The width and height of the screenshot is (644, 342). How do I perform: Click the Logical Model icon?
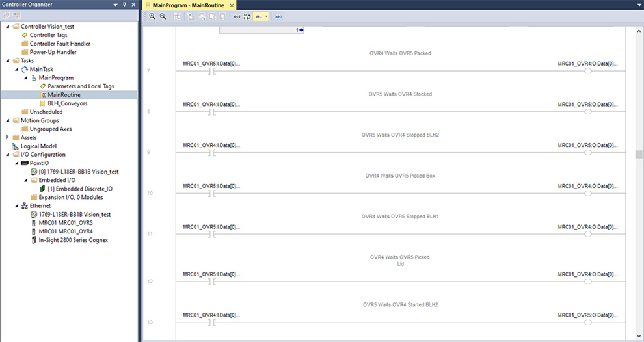coord(16,146)
